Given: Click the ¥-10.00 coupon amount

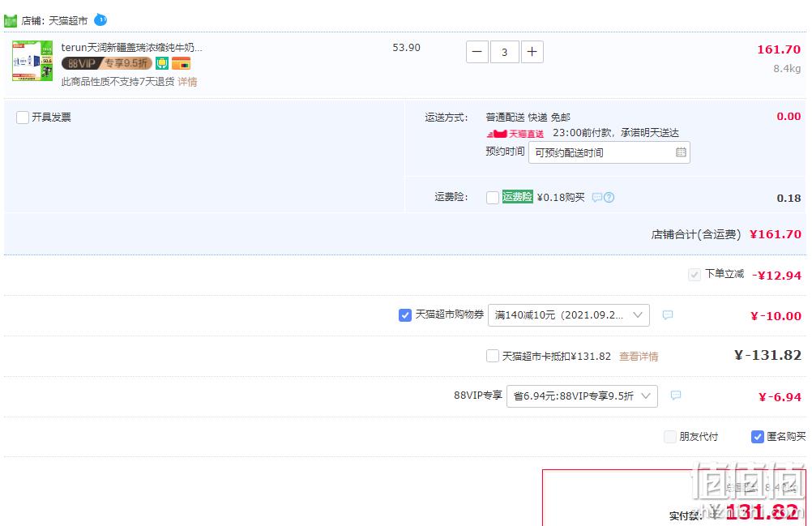Looking at the screenshot, I should click(x=776, y=316).
